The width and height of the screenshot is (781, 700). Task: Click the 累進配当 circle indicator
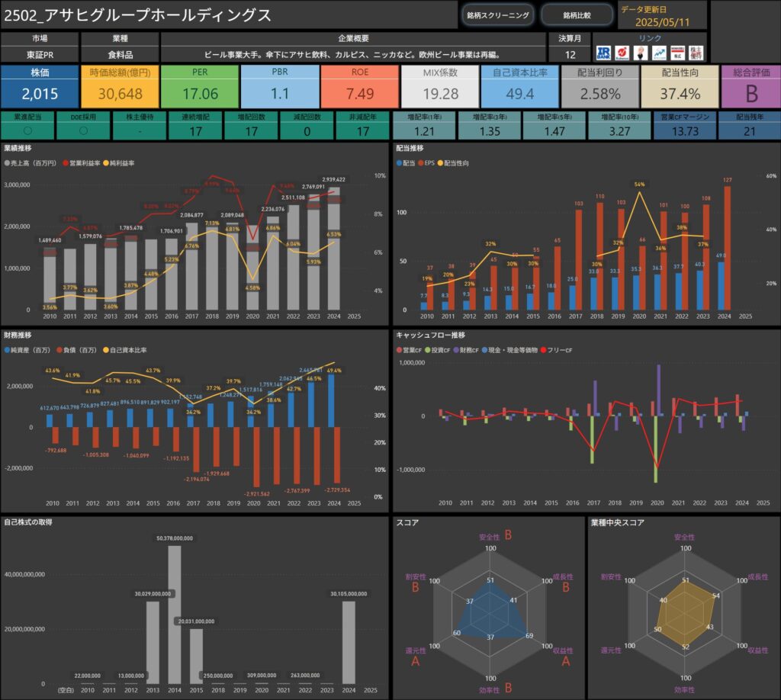tap(28, 131)
